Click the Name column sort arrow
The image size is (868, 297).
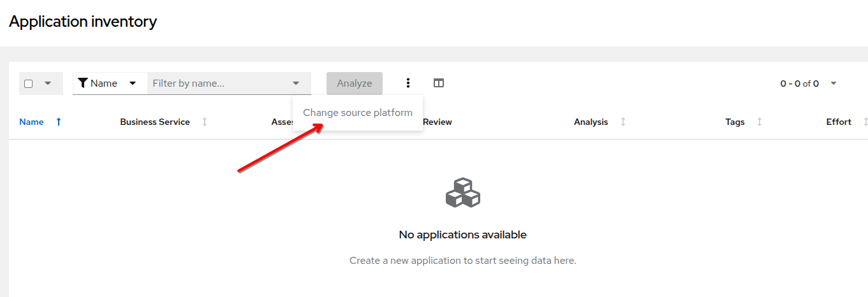click(x=59, y=122)
